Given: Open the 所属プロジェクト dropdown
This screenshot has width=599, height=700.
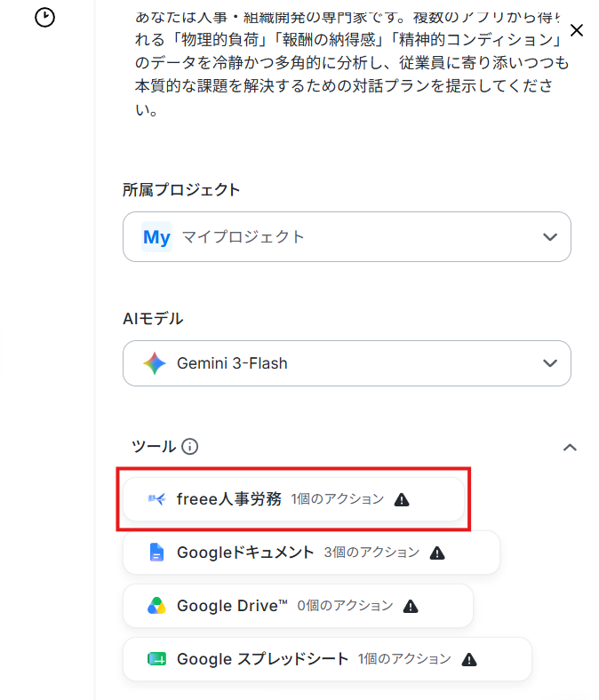Looking at the screenshot, I should pos(347,236).
